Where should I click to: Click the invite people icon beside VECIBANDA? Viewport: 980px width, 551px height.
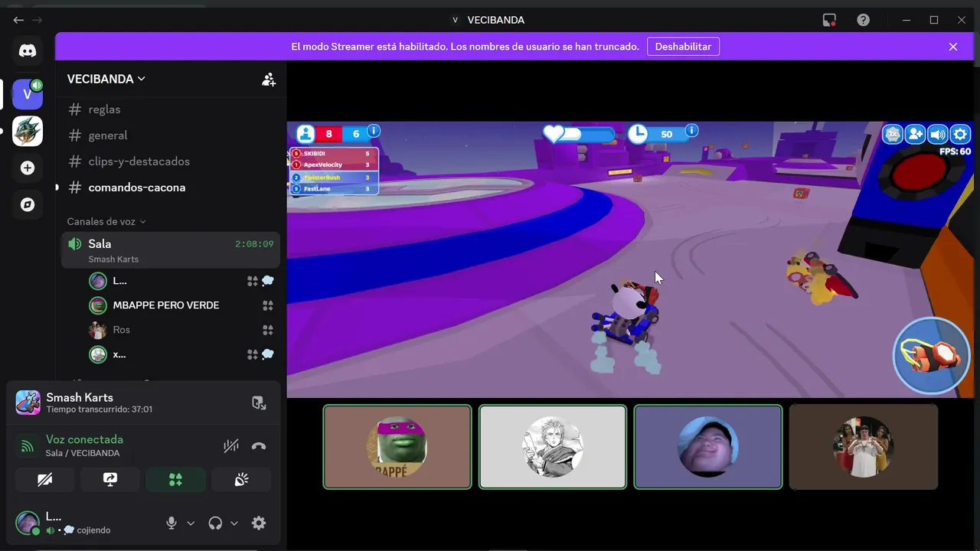click(269, 79)
